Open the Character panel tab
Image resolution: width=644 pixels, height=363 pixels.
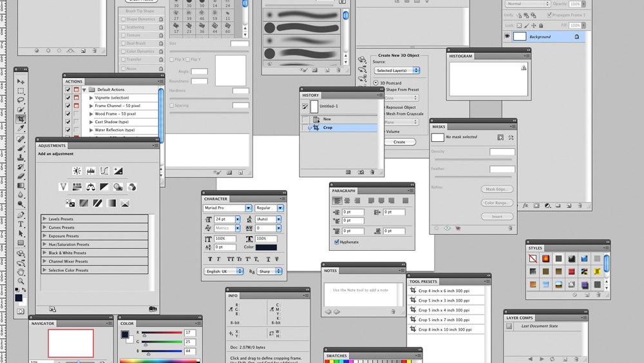(216, 199)
